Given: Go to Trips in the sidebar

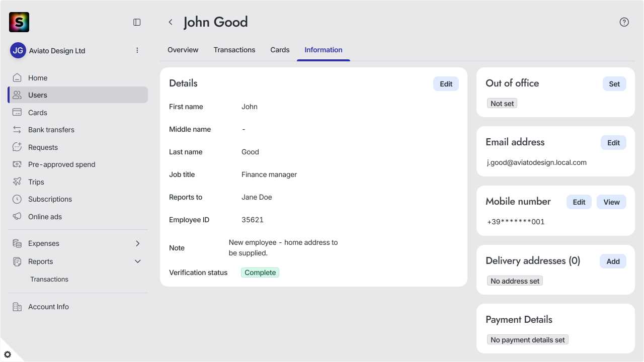Looking at the screenshot, I should (78, 182).
